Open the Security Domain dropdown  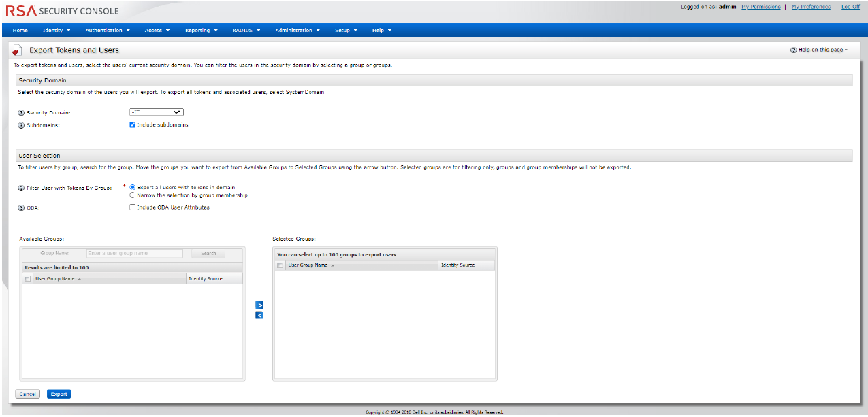coord(157,112)
